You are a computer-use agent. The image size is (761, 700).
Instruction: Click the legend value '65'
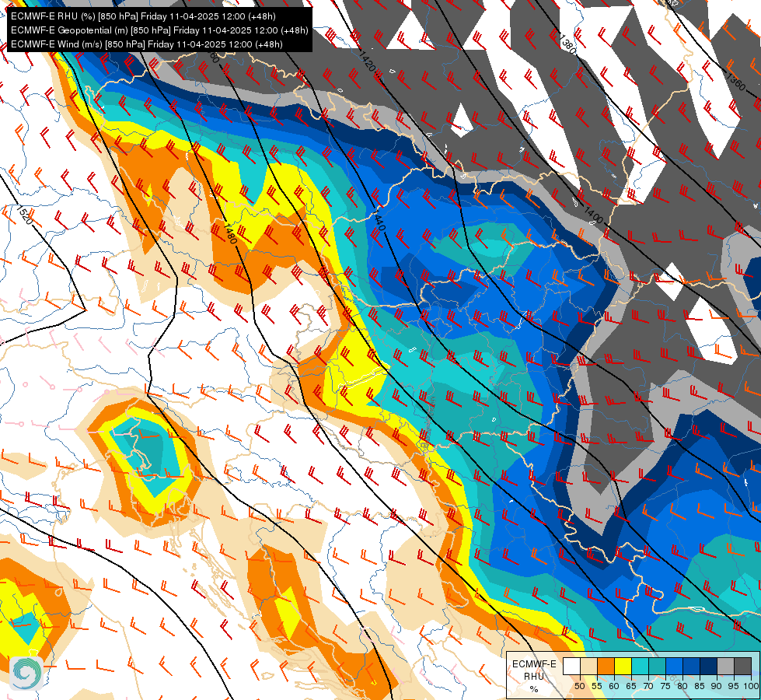click(x=631, y=686)
